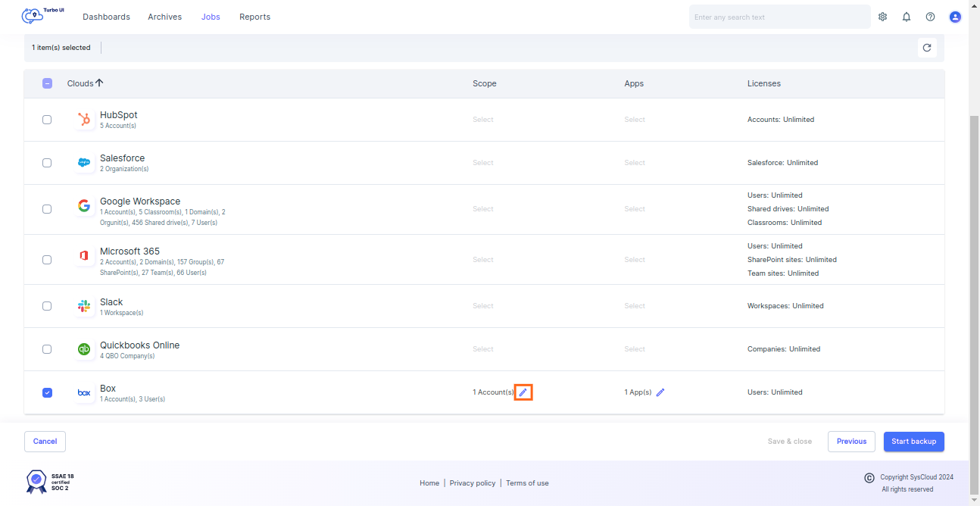Edit Box apps using the pencil icon
Viewport: 980px width, 506px height.
point(660,392)
